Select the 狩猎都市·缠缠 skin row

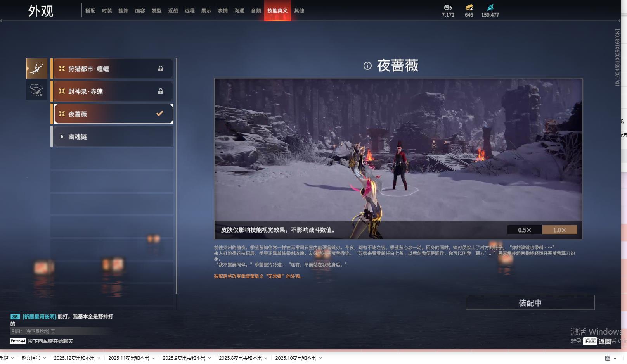click(x=112, y=69)
